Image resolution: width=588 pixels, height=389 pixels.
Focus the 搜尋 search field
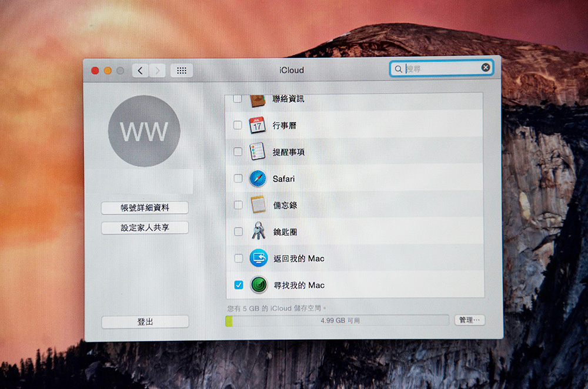pyautogui.click(x=441, y=69)
